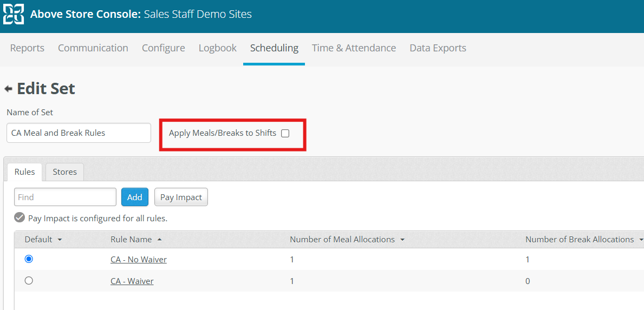Click Sales Staff Demo Sites title text
Image resolution: width=644 pixels, height=310 pixels.
coord(198,15)
